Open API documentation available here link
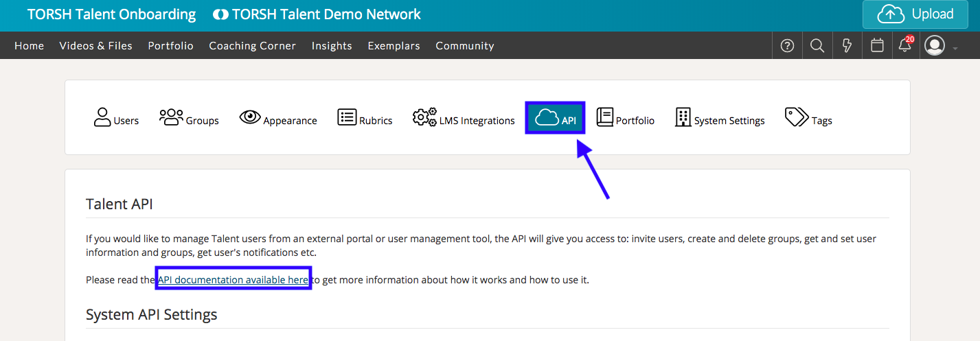Viewport: 980px width, 341px height. tap(233, 280)
